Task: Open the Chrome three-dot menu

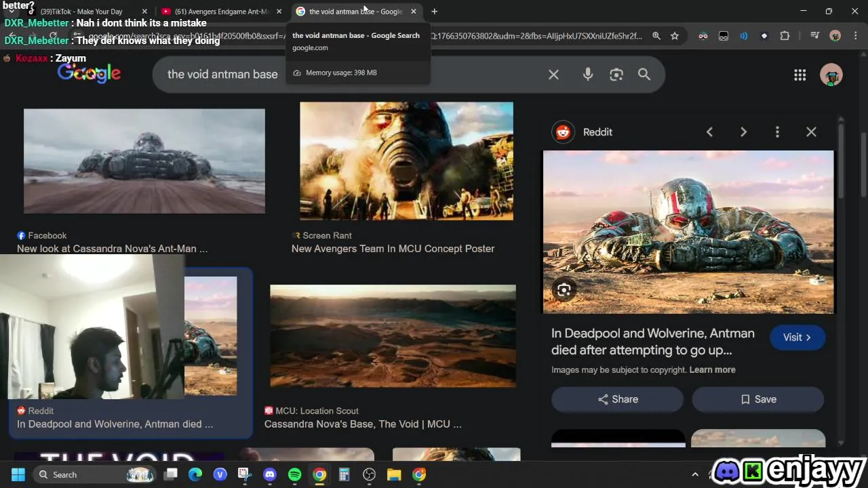Action: [854, 36]
